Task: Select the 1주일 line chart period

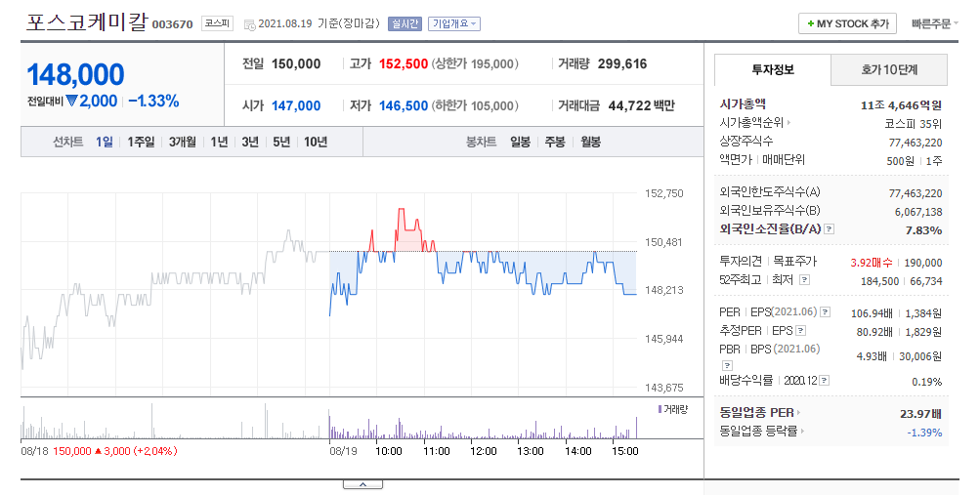Action: [141, 142]
